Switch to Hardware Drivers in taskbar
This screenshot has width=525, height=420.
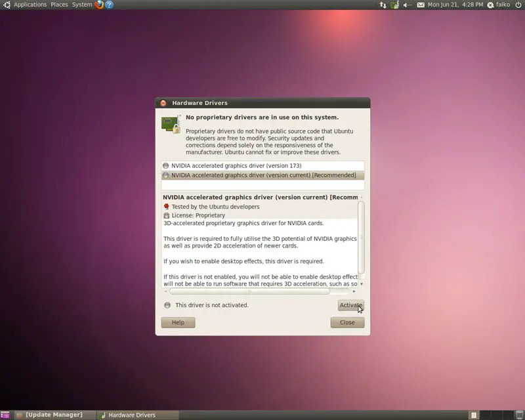pyautogui.click(x=138, y=415)
